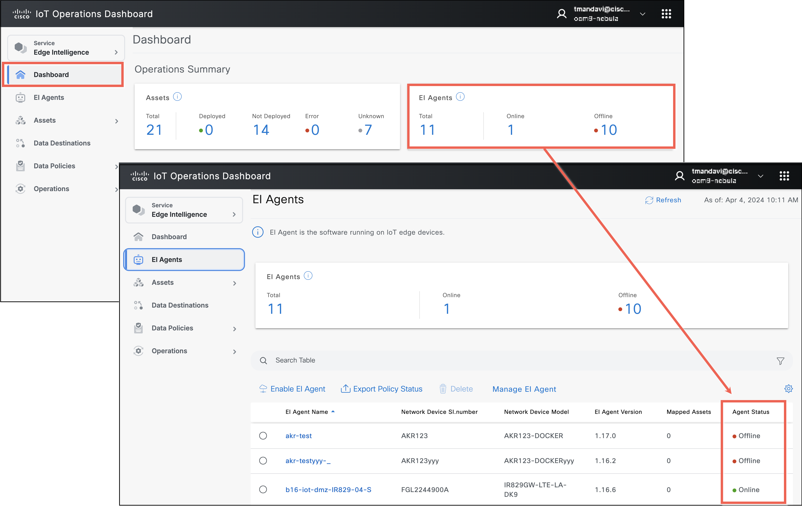Image resolution: width=802 pixels, height=532 pixels.
Task: Open akr-test agent link
Action: 298,436
